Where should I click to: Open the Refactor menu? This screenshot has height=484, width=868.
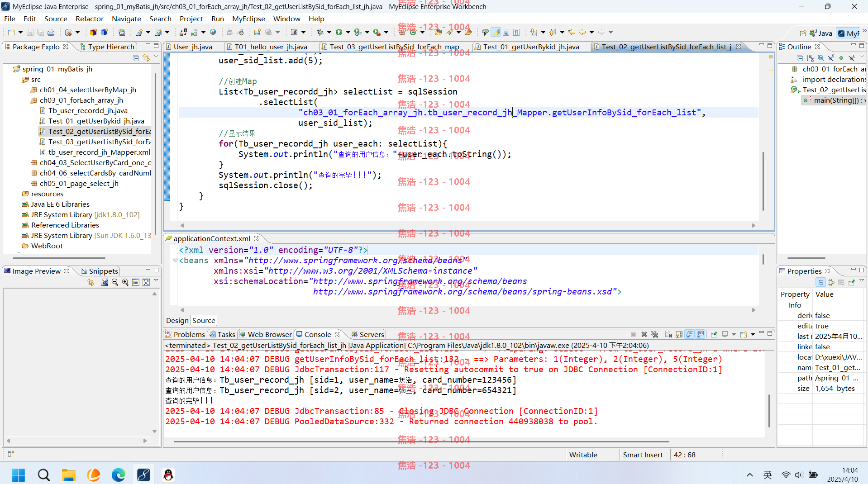90,19
